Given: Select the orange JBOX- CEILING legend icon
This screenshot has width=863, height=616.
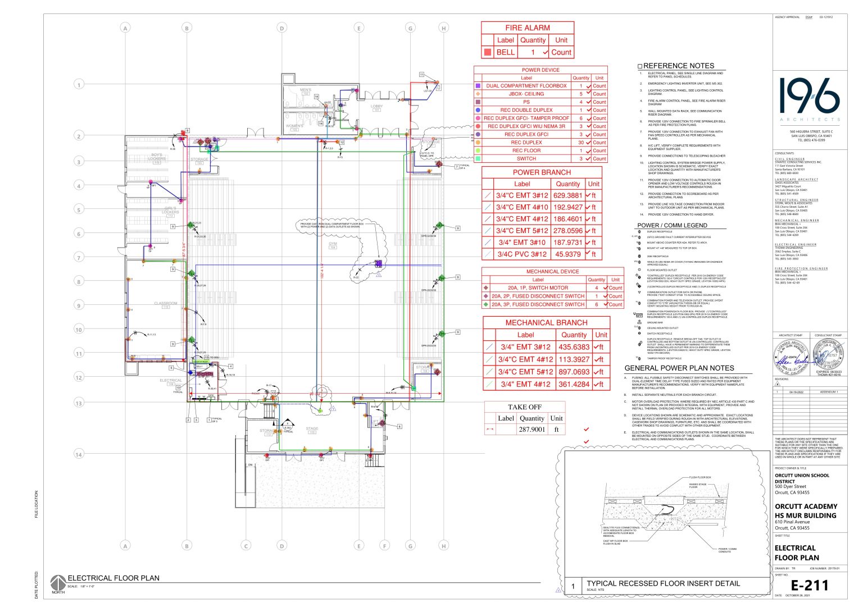Looking at the screenshot, I should coord(479,94).
